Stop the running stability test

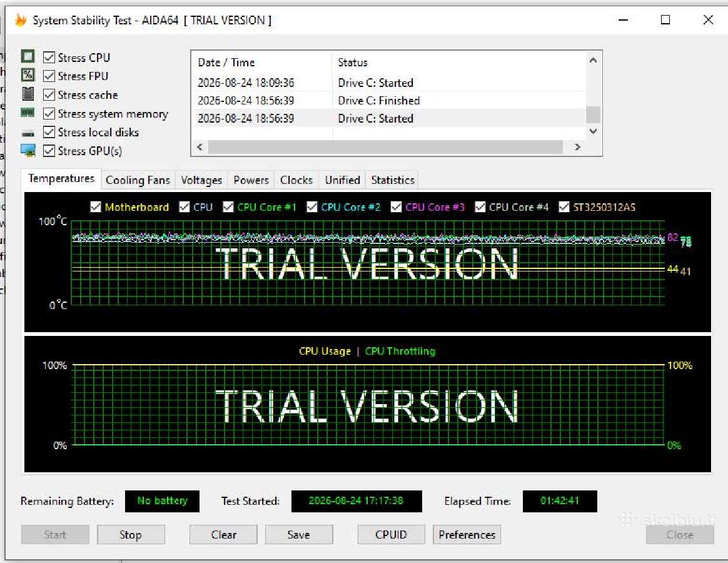pyautogui.click(x=131, y=535)
